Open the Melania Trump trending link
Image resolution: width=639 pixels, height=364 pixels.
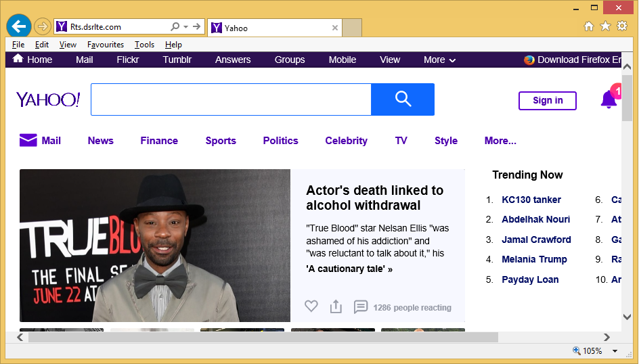point(534,259)
